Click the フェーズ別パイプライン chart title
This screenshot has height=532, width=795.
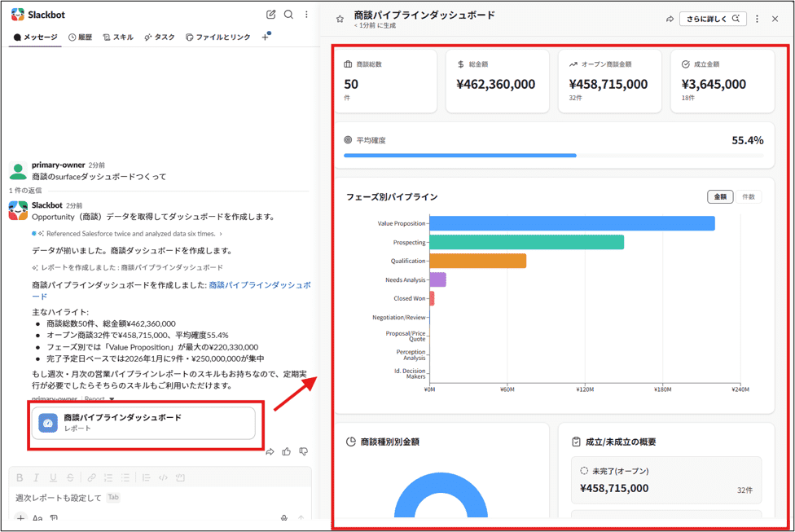pos(392,197)
